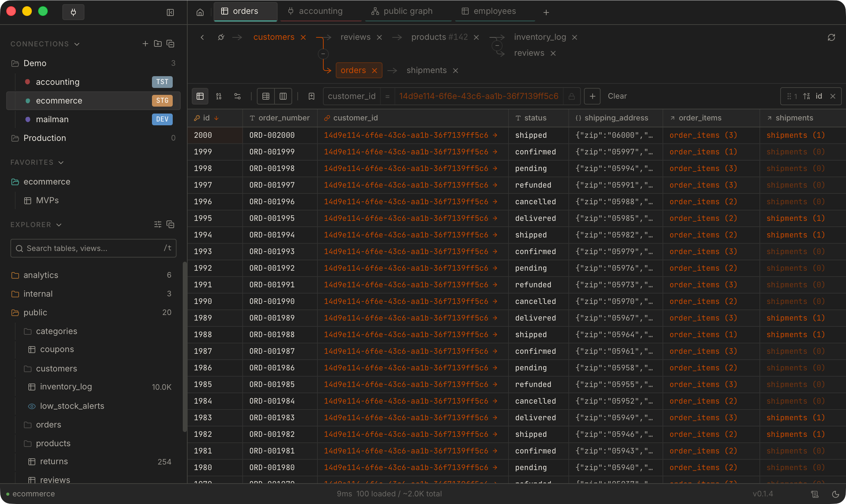Viewport: 846px width, 504px height.
Task: Collapse the CONNECTIONS section
Action: pos(45,44)
